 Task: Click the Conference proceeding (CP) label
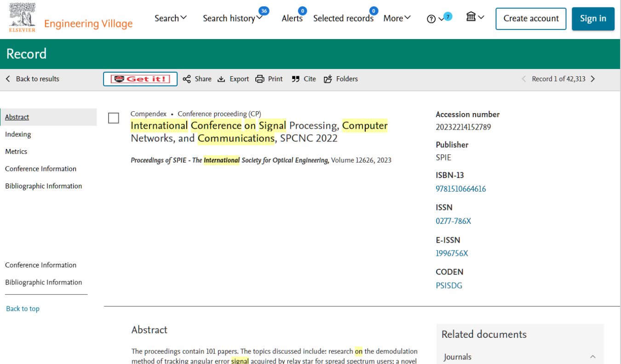[x=219, y=114]
